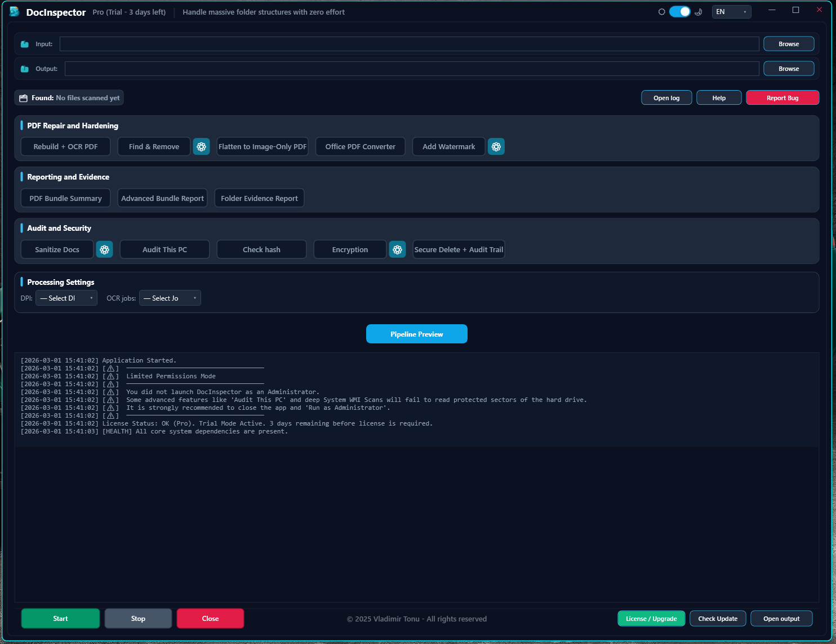Open Find & Remove settings gear
The image size is (836, 644).
tap(201, 146)
